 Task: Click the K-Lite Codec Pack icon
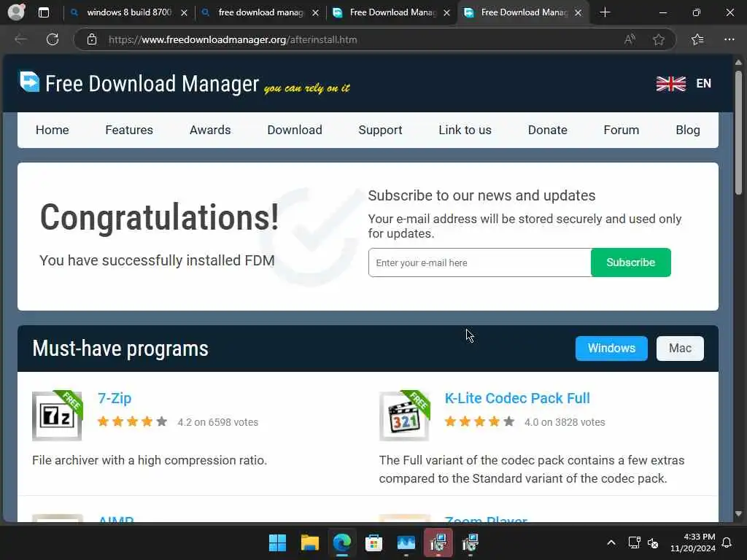404,416
